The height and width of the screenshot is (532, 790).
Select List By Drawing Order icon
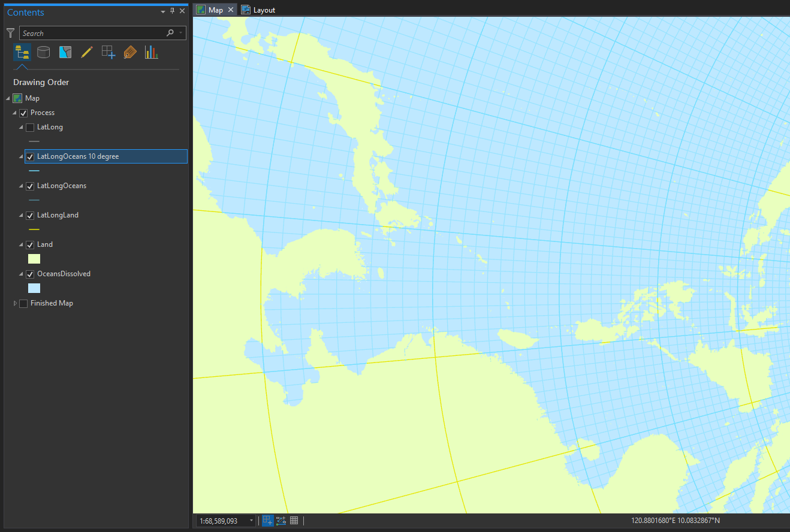tap(22, 52)
